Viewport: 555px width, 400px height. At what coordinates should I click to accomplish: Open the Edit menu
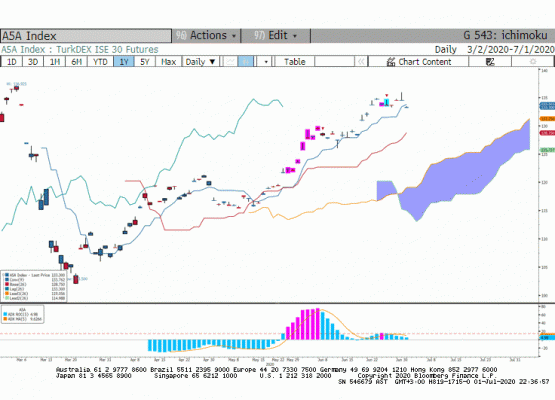[276, 36]
